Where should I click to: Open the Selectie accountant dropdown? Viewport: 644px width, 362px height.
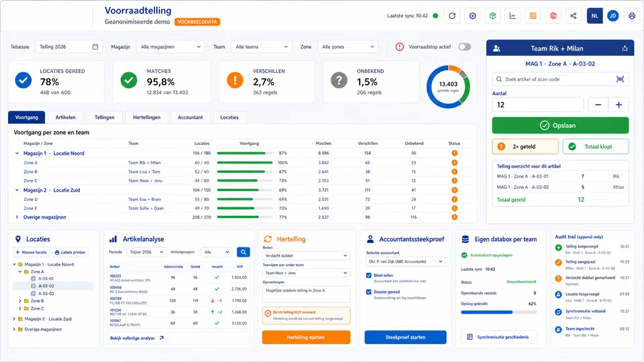[x=405, y=261]
